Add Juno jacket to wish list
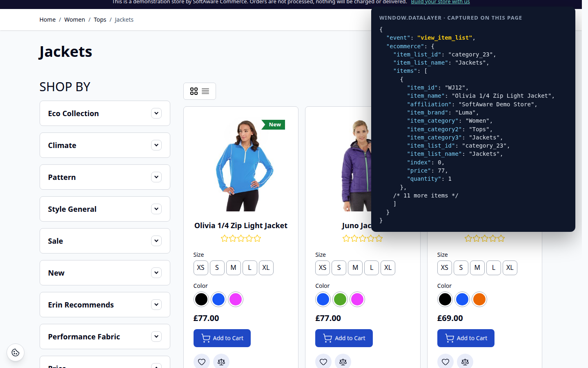The width and height of the screenshot is (588, 368). tap(323, 361)
